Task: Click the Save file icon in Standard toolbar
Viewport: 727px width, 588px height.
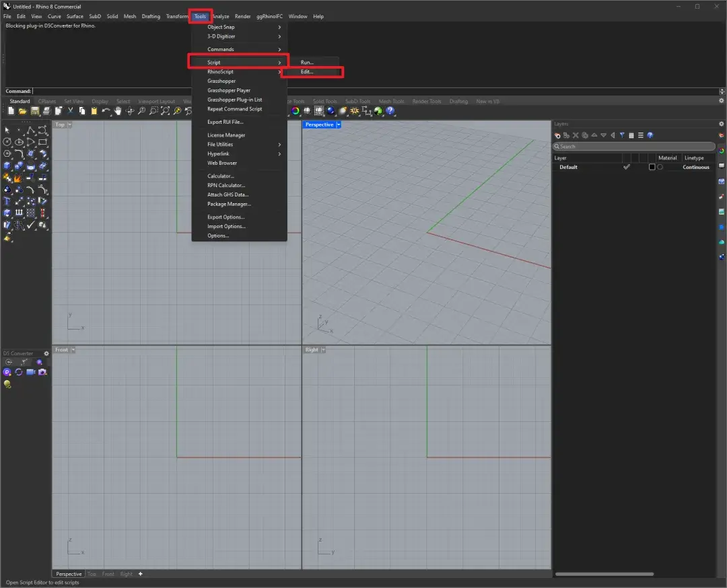Action: (35, 111)
